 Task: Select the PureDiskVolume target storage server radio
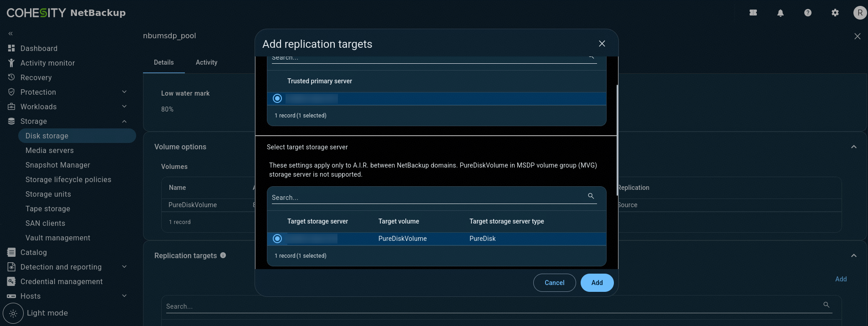pos(277,239)
